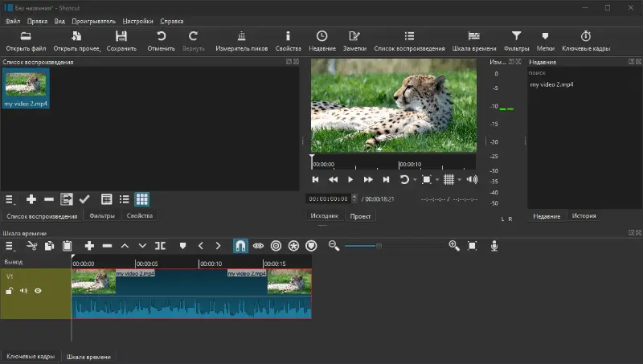Open the Настройки menu

pyautogui.click(x=137, y=21)
